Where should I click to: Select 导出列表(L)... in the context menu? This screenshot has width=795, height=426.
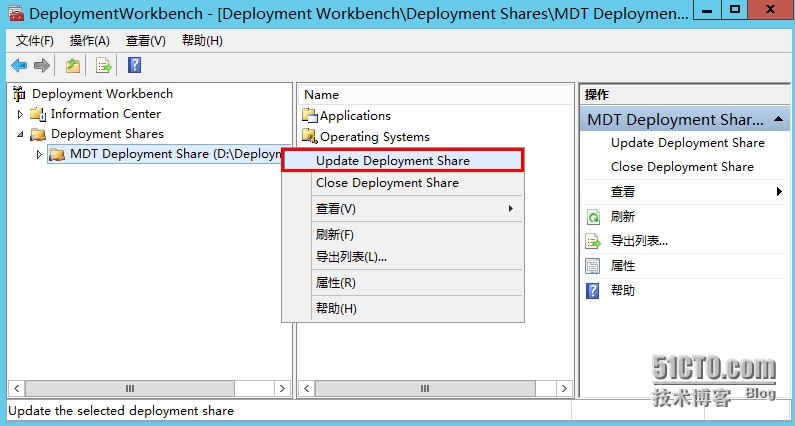[x=403, y=257]
